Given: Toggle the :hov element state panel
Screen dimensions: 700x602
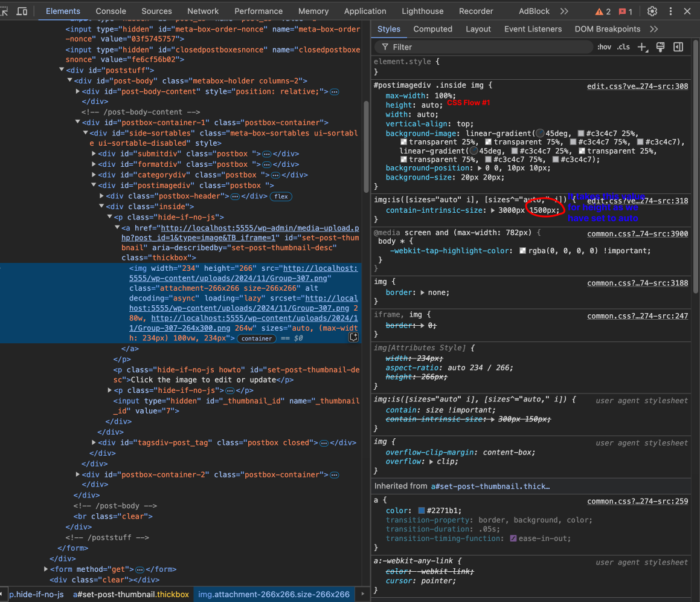Looking at the screenshot, I should (x=604, y=47).
